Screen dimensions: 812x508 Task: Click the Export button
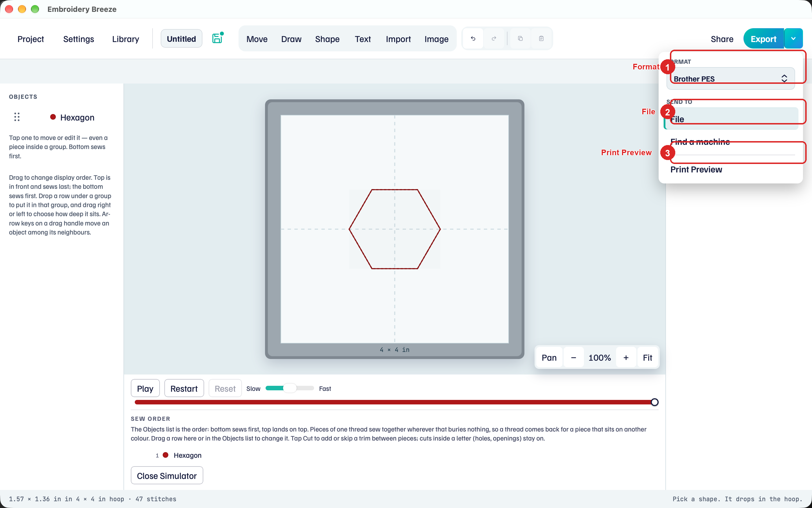763,39
